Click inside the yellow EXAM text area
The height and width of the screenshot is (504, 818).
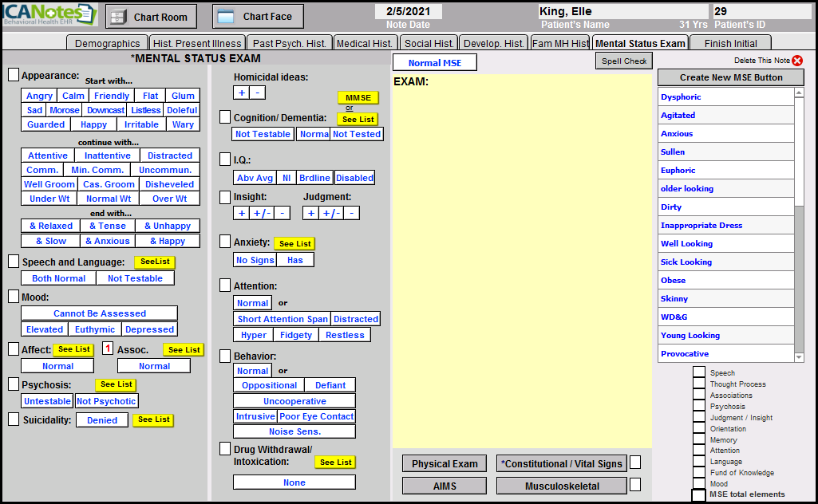pos(521,255)
